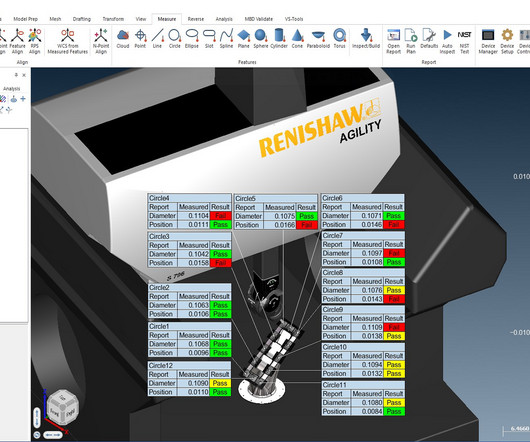Open the Analysis panel tab
This screenshot has height=442, width=530.
(11, 89)
